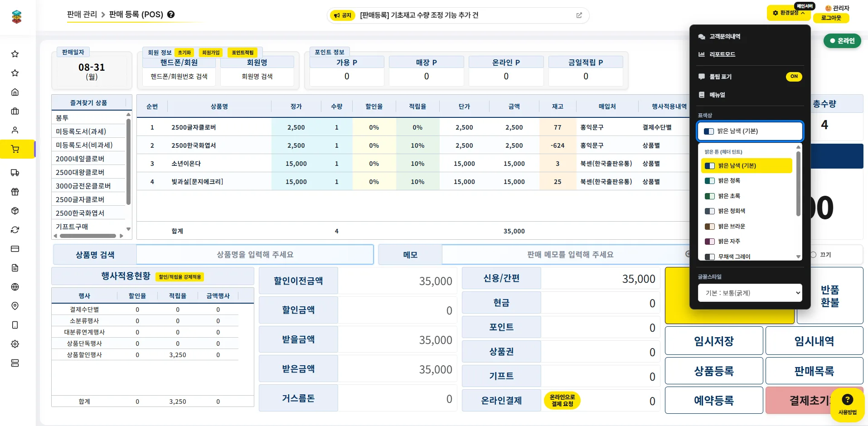
Task: Select the 끄기 radio button
Action: (813, 255)
